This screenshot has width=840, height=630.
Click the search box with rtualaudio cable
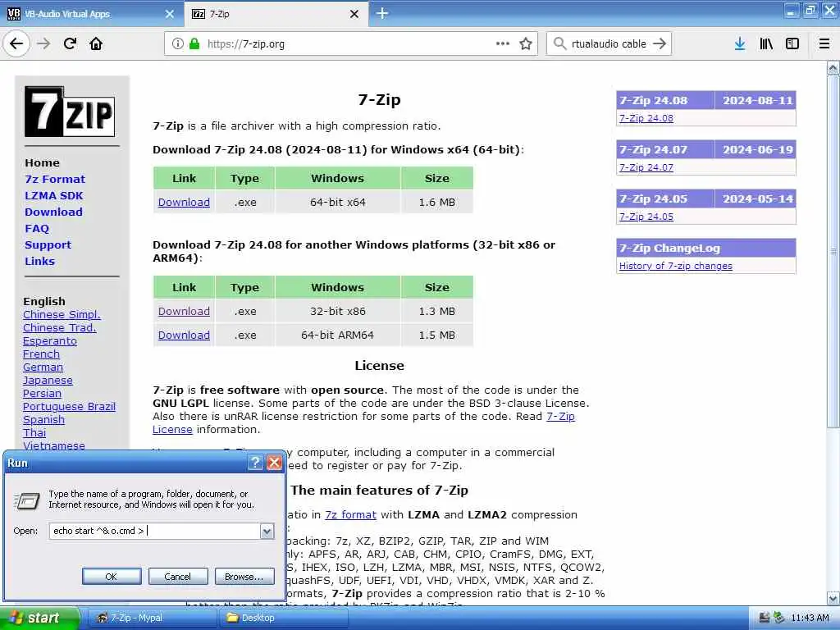tap(609, 44)
